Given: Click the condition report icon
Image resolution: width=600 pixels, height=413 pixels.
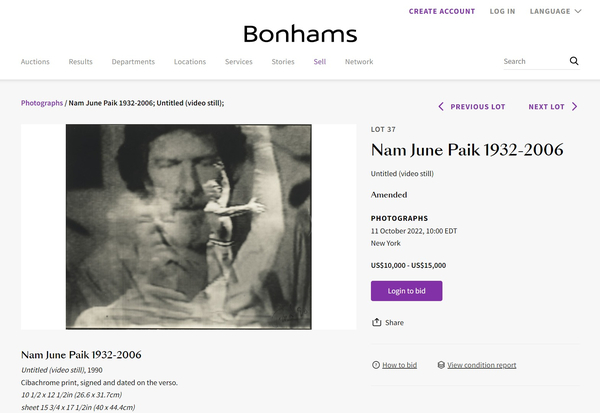Looking at the screenshot, I should point(441,365).
